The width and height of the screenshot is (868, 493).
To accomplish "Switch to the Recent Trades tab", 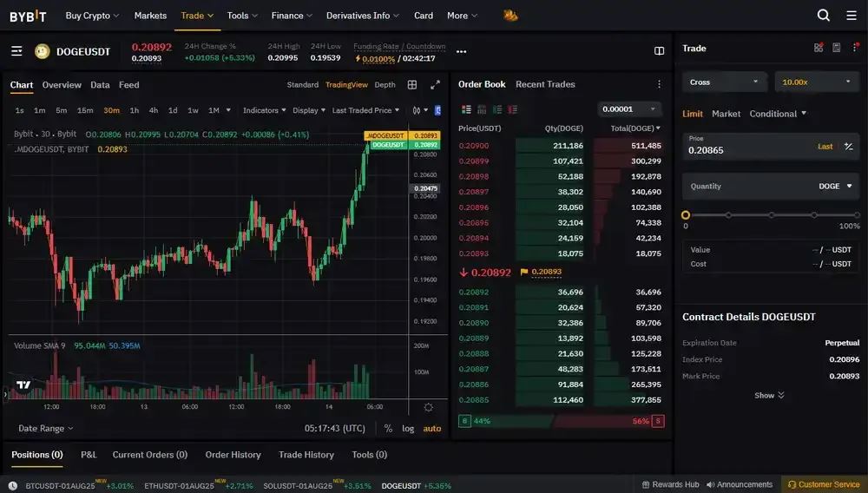I will click(545, 84).
